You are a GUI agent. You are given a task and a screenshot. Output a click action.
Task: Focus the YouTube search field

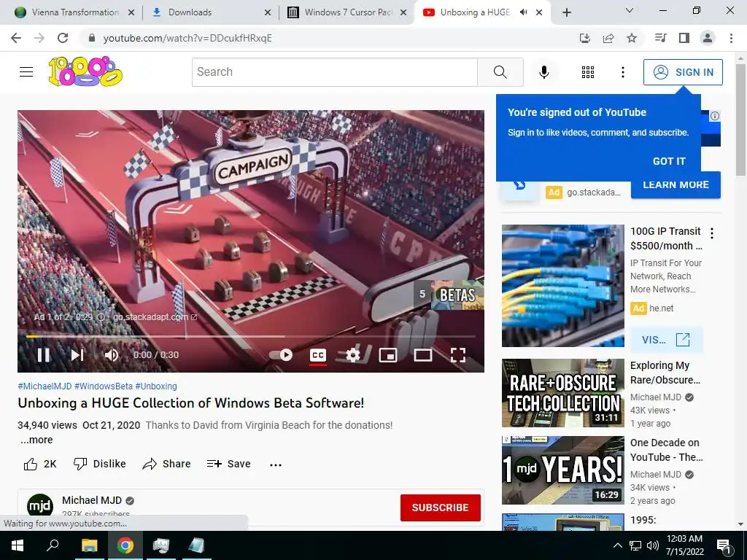(334, 72)
